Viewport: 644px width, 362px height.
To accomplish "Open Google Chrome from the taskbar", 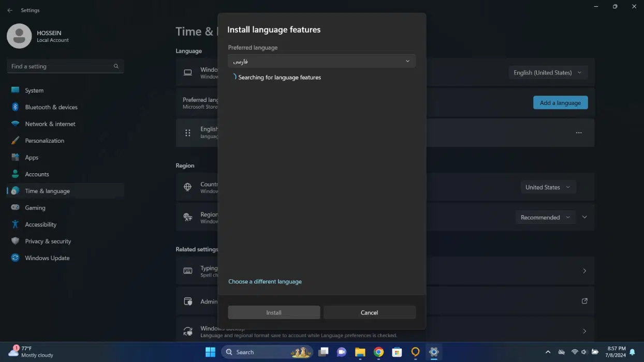I will click(x=378, y=352).
